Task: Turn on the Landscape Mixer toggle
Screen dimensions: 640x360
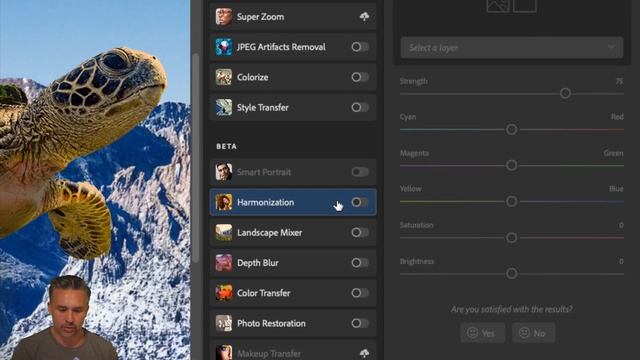Action: tap(360, 232)
